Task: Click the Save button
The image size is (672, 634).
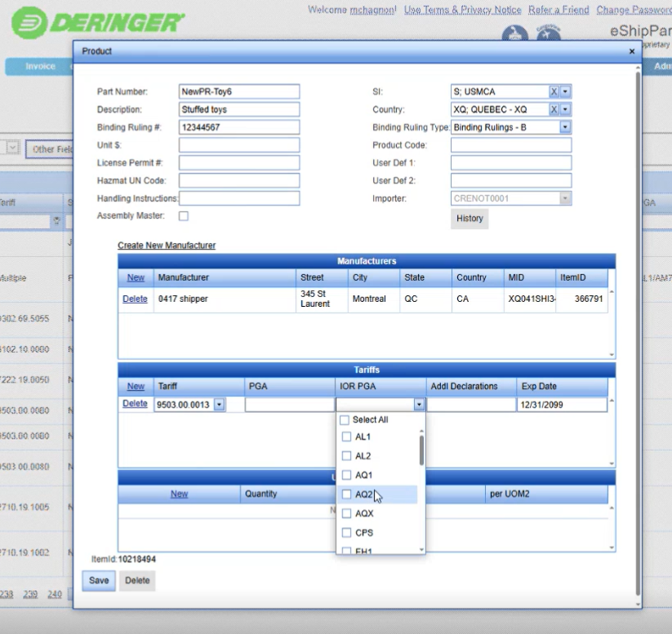Action: [x=99, y=580]
